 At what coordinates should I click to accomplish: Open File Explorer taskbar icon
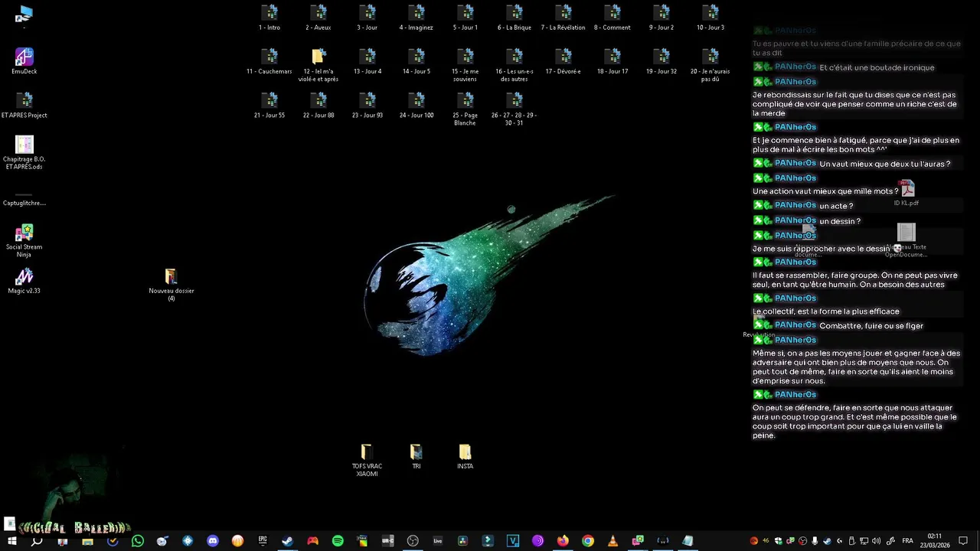pos(87,541)
